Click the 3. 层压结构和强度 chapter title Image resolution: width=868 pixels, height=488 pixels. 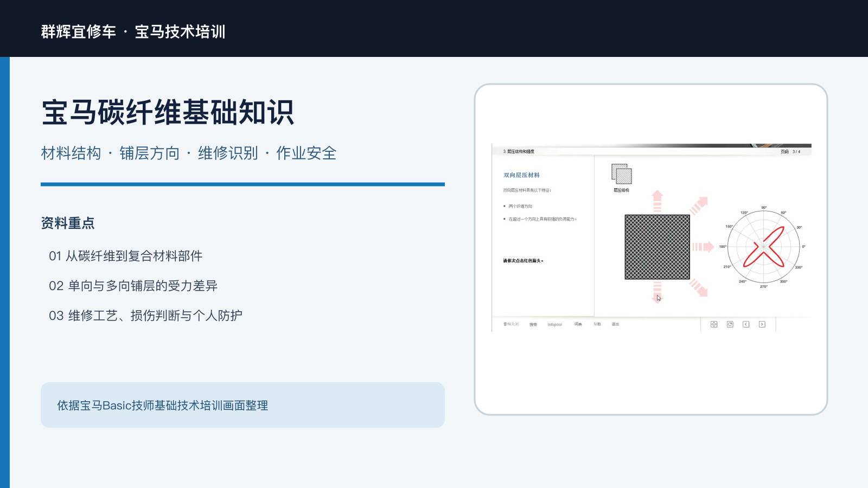(519, 152)
